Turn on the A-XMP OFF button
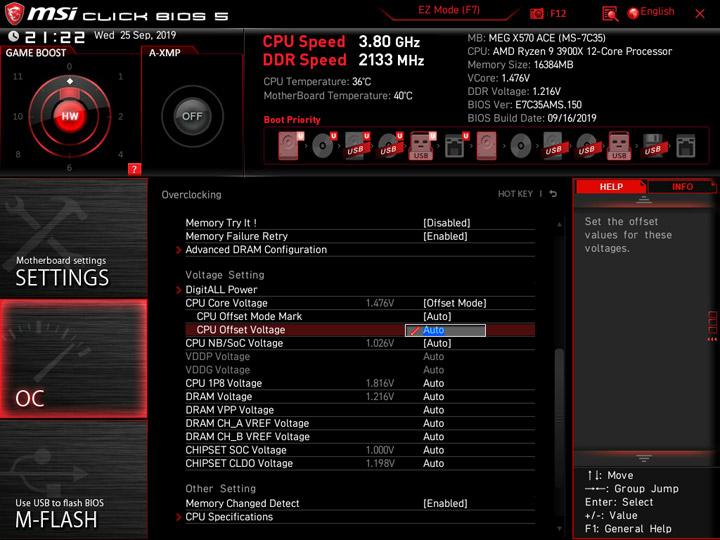The height and width of the screenshot is (540, 720). [x=192, y=116]
